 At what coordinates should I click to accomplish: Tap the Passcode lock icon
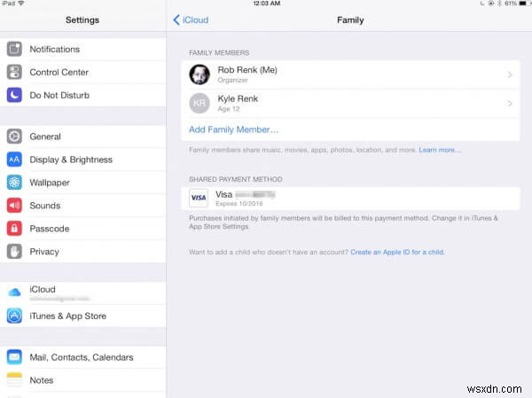pos(14,229)
